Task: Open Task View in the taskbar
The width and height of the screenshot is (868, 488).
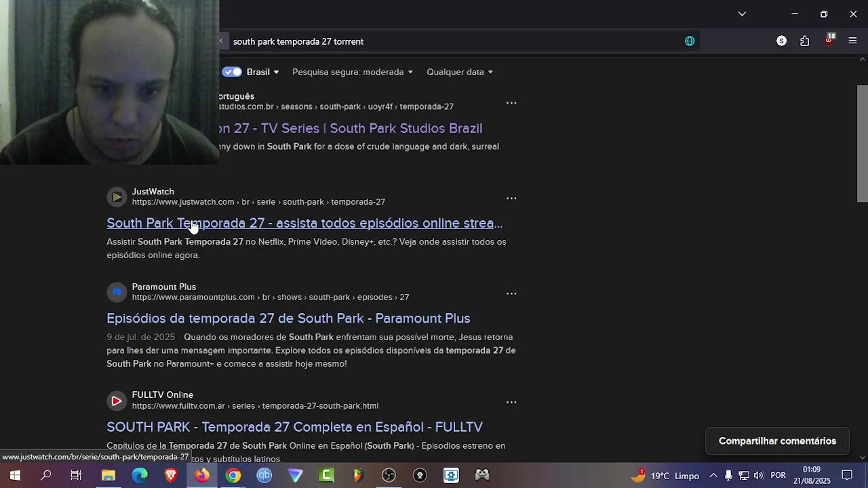Action: click(76, 476)
